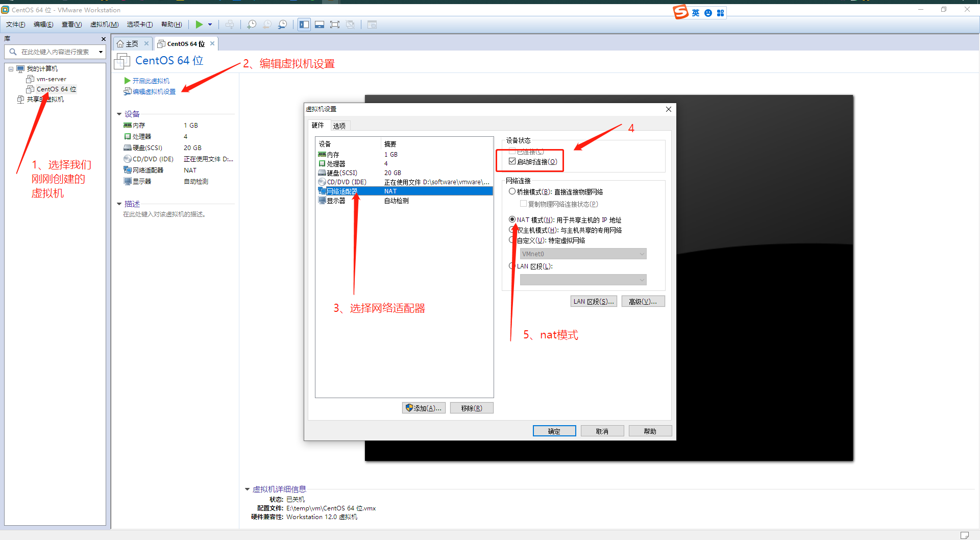Viewport: 980px width, 540px height.
Task: Click the 高级(V) button for advanced settings
Action: 643,301
